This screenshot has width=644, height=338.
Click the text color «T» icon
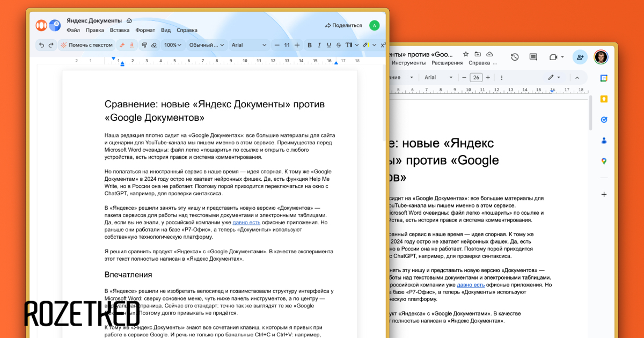348,45
